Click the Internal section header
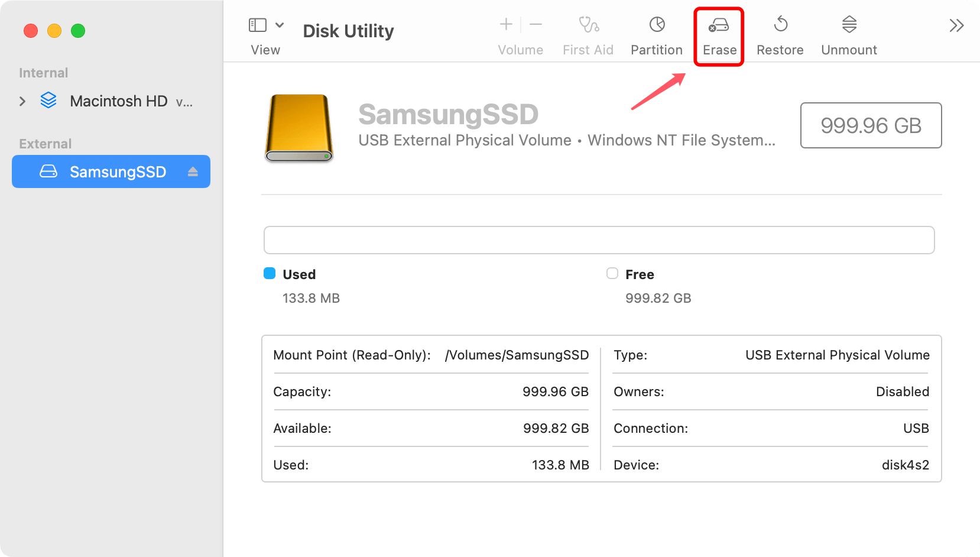This screenshot has height=557, width=980. point(43,73)
